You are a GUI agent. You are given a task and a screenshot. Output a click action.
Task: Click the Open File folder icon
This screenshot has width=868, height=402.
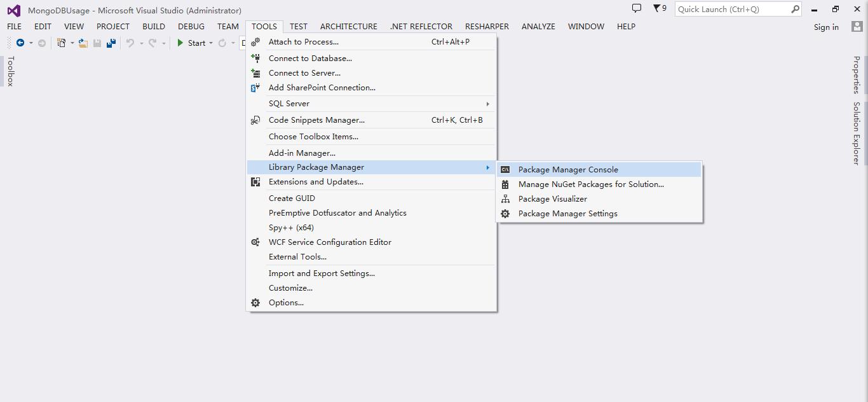[83, 43]
